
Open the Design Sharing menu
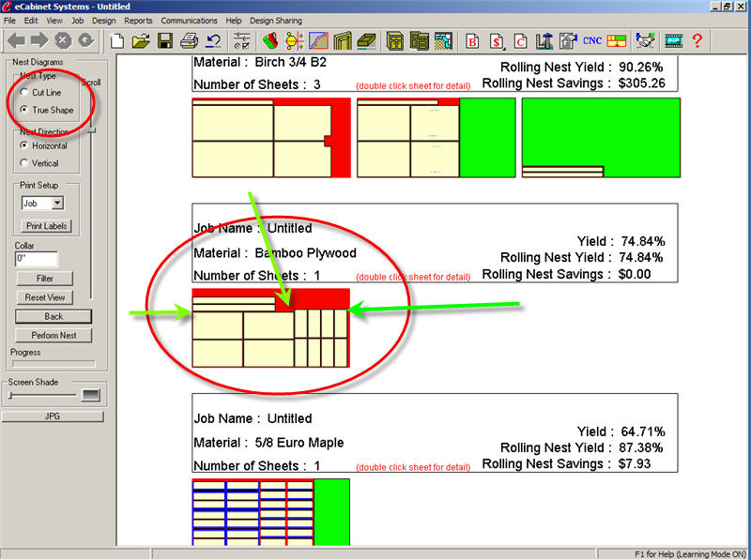tap(276, 21)
